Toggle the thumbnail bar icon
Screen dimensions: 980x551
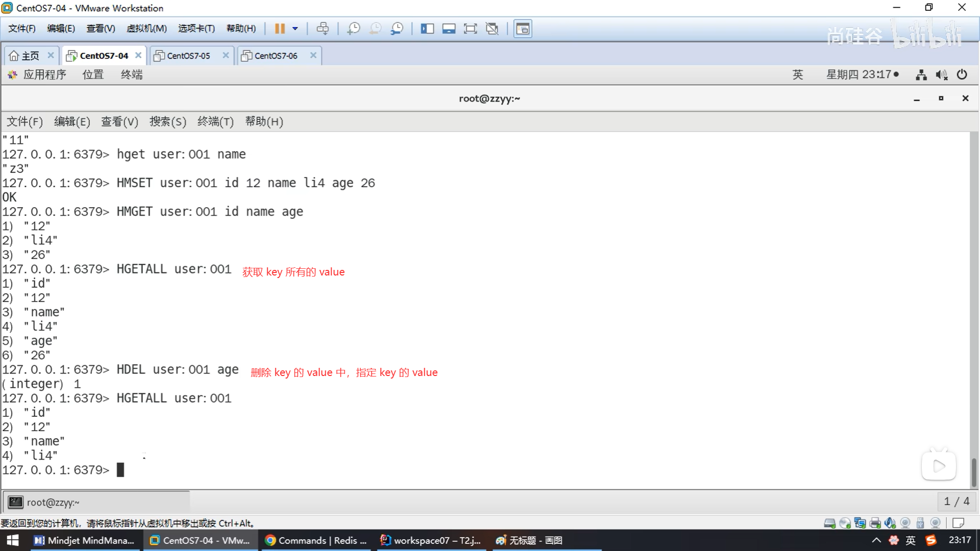tap(449, 29)
